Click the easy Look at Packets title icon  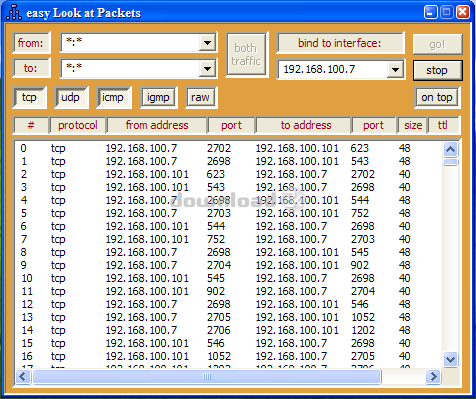[14, 12]
